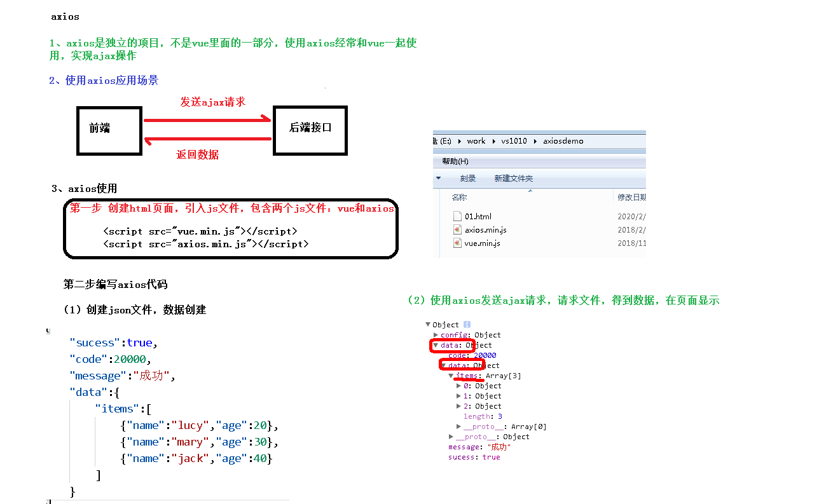Click the 2018/11 date of vue.min.js
This screenshot has height=504, width=819.
coord(631,243)
